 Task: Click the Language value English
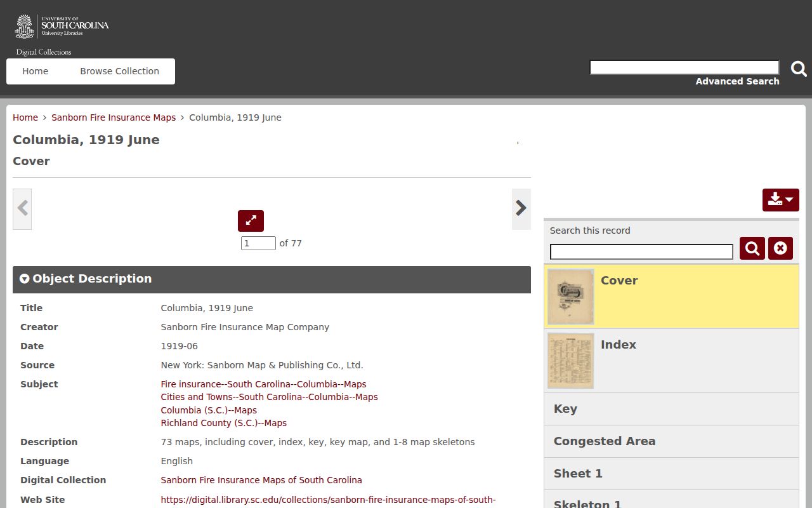[176, 461]
